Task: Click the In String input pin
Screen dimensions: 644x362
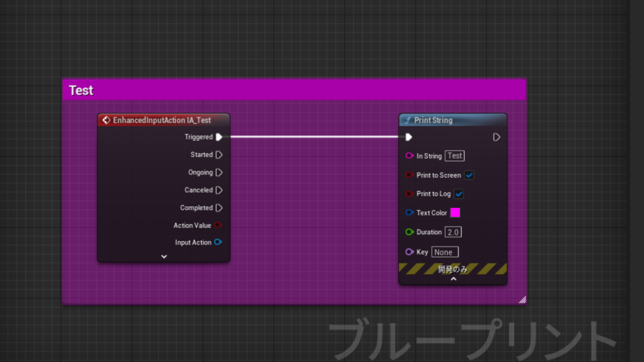Action: (x=410, y=156)
